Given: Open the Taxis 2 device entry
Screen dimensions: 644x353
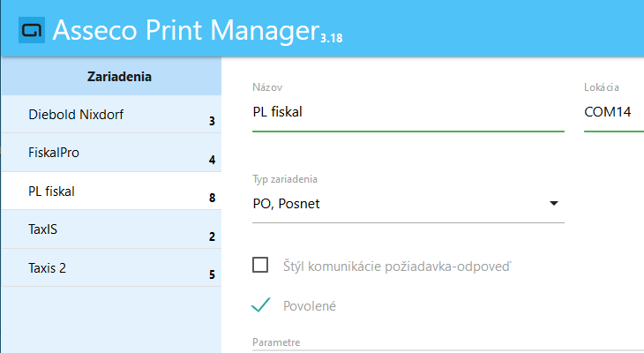Looking at the screenshot, I should pyautogui.click(x=47, y=267).
